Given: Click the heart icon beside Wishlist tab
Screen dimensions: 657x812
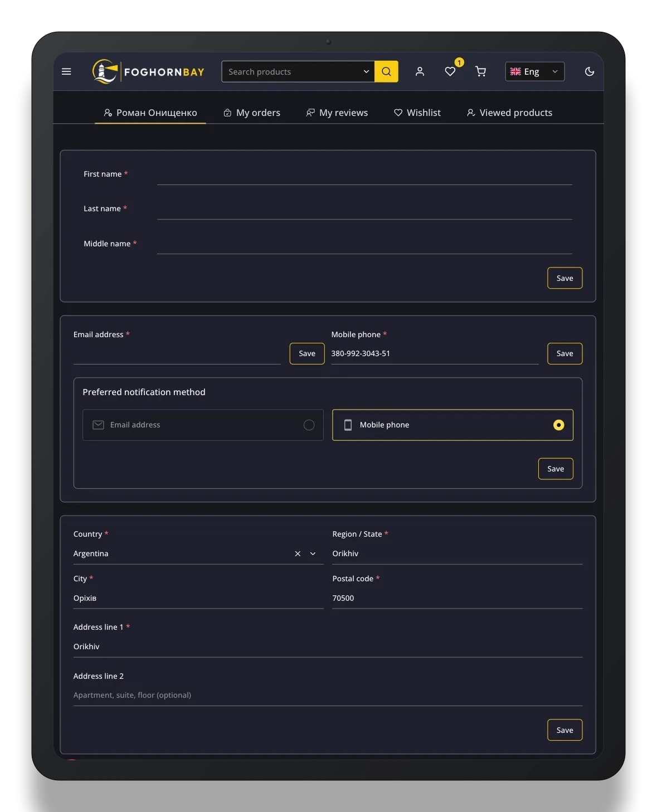Looking at the screenshot, I should click(x=398, y=113).
